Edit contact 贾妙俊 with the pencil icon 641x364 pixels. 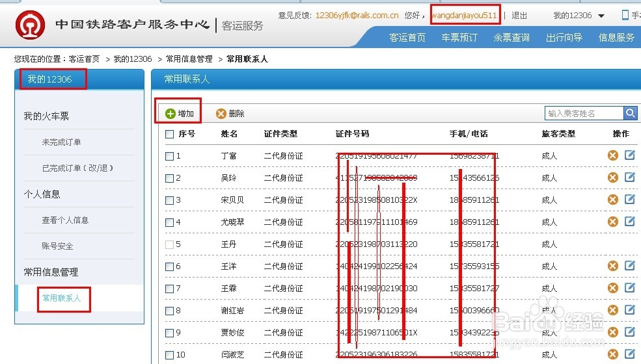629,331
